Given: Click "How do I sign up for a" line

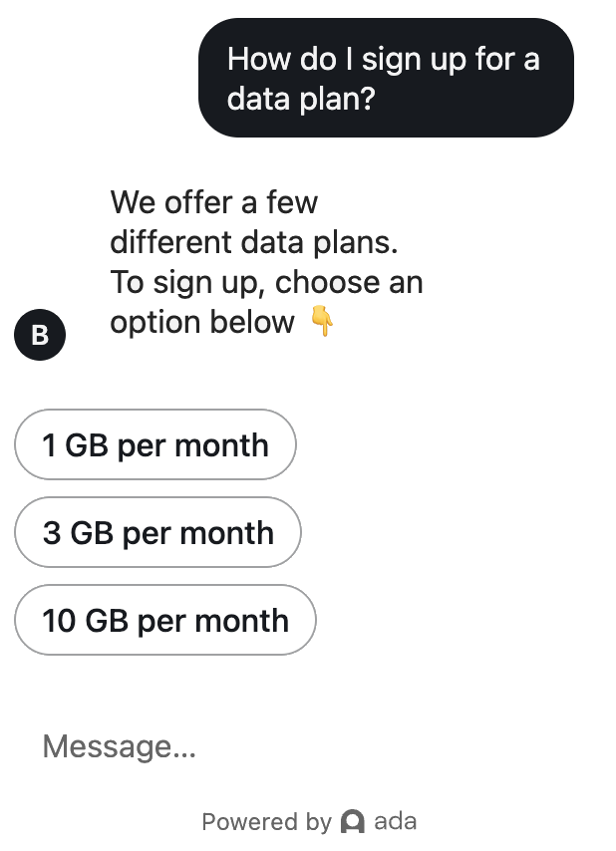Looking at the screenshot, I should click(x=383, y=59).
